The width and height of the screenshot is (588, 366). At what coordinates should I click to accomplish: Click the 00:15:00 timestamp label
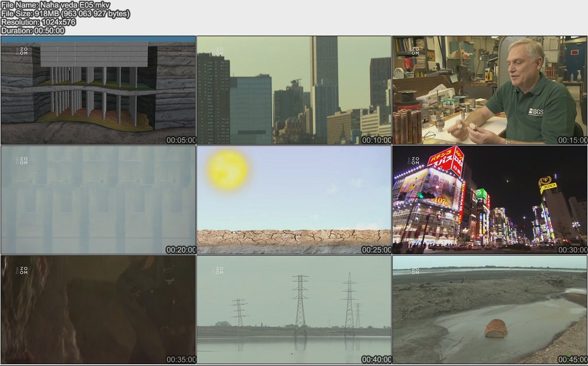pyautogui.click(x=572, y=140)
